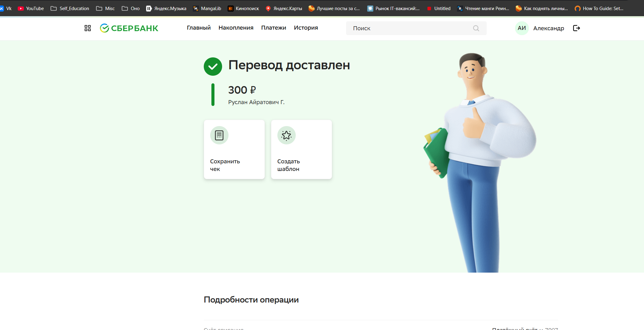Click the star icon for Создать шаблон

(x=286, y=135)
